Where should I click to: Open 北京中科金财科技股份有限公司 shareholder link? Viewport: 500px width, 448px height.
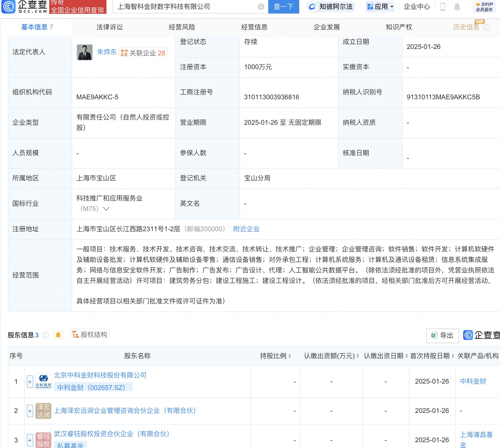coord(100,375)
